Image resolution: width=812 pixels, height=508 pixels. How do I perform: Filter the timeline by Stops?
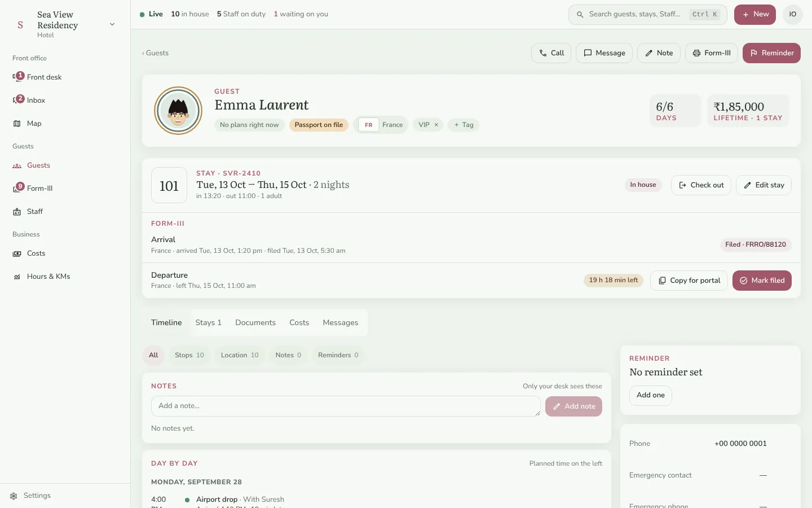(x=189, y=355)
